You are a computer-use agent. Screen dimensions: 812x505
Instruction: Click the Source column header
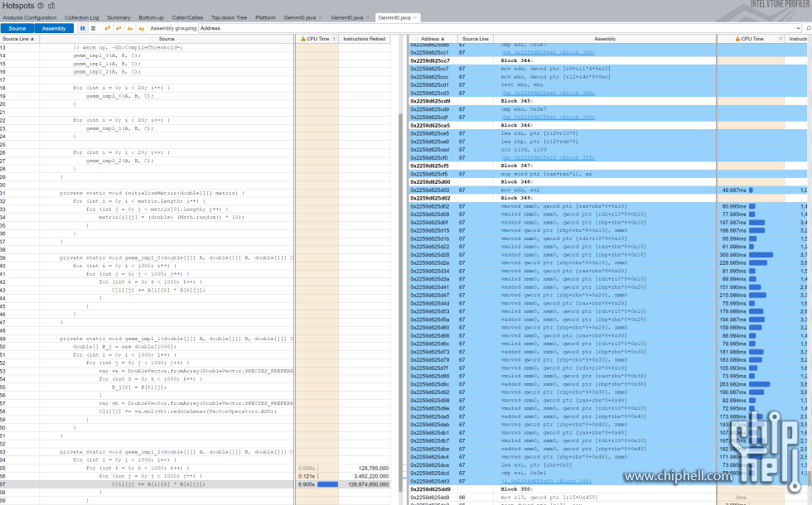pos(167,39)
